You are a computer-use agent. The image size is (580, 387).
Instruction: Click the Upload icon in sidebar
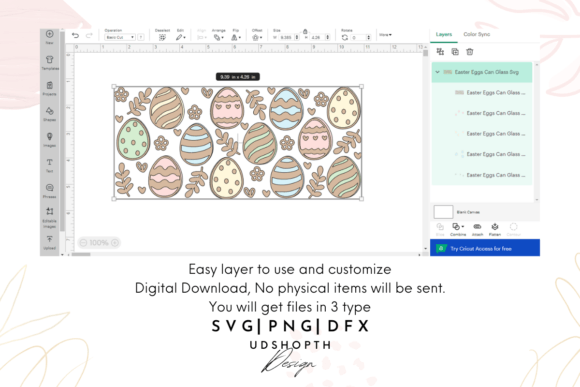click(50, 242)
